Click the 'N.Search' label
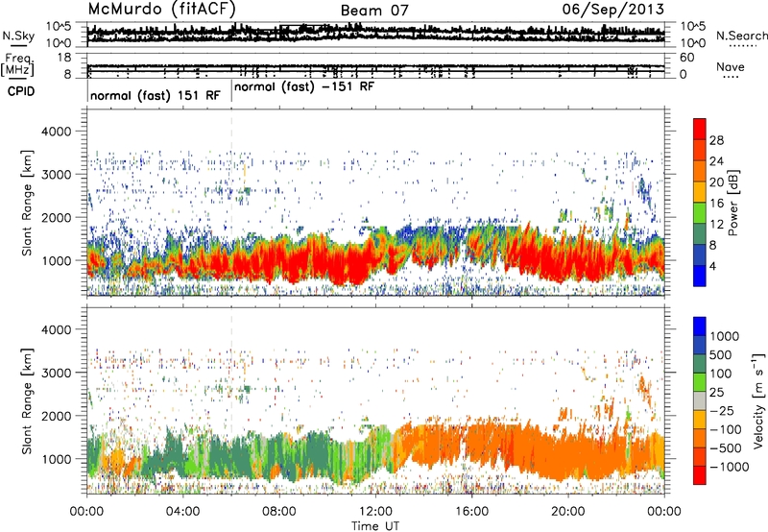768x532 pixels. [x=742, y=36]
